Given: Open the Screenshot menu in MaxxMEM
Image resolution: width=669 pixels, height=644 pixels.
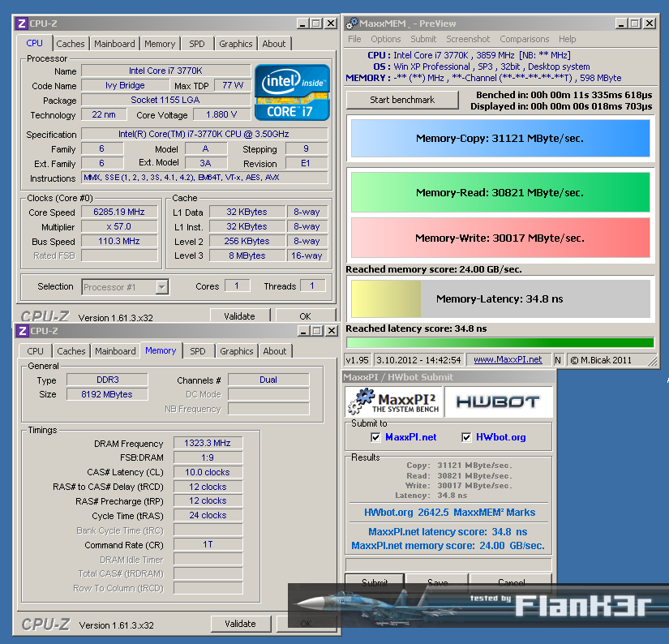Looking at the screenshot, I should pos(468,39).
